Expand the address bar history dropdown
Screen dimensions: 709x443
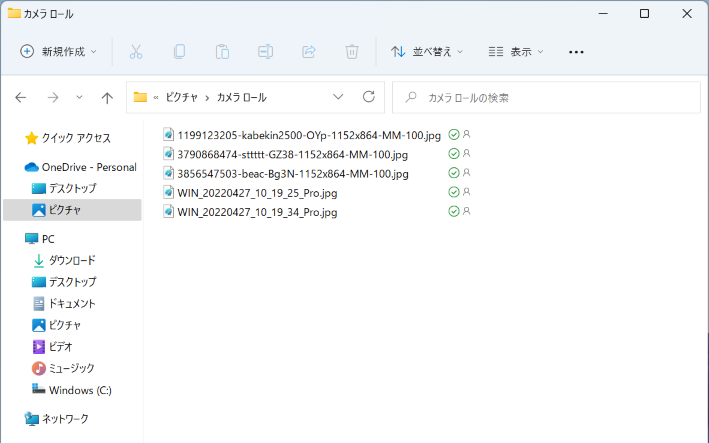click(338, 97)
